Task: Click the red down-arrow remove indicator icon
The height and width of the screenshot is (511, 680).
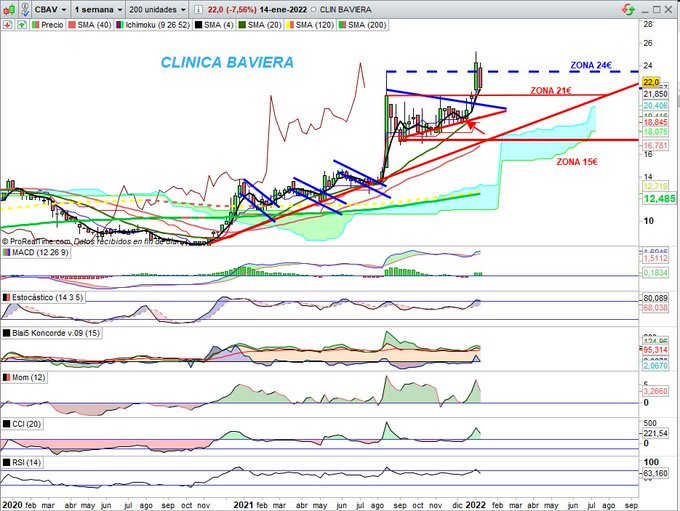Action: (8, 25)
